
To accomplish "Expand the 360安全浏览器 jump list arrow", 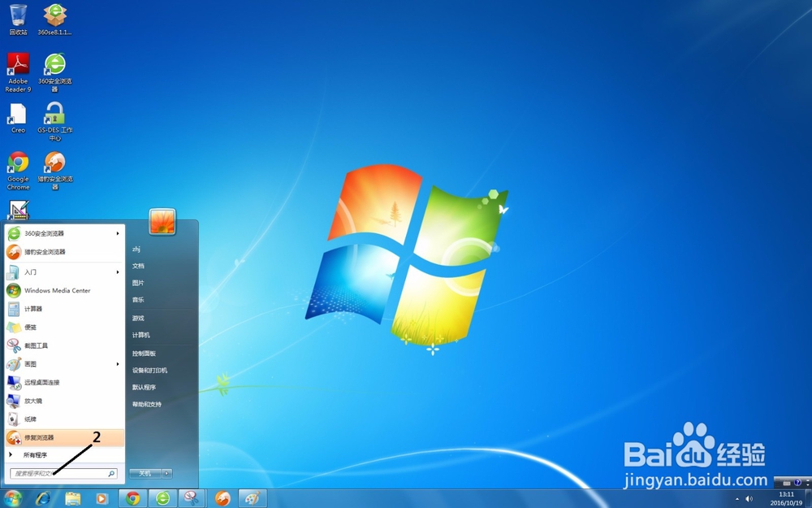I will [118, 233].
